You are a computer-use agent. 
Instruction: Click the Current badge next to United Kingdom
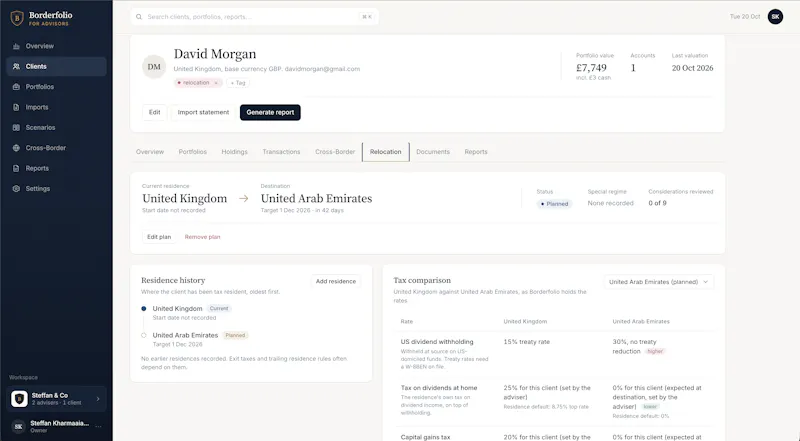coord(219,309)
